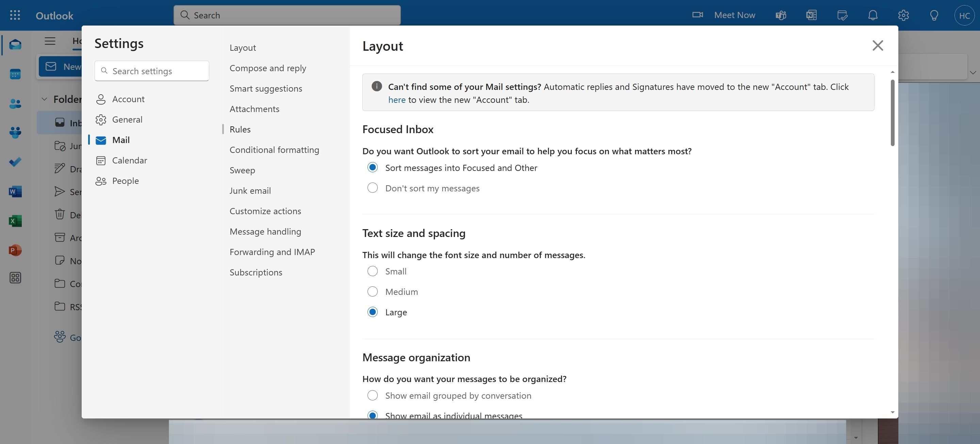Image resolution: width=980 pixels, height=444 pixels.
Task: Open To Do checkmark app
Action: point(15,162)
